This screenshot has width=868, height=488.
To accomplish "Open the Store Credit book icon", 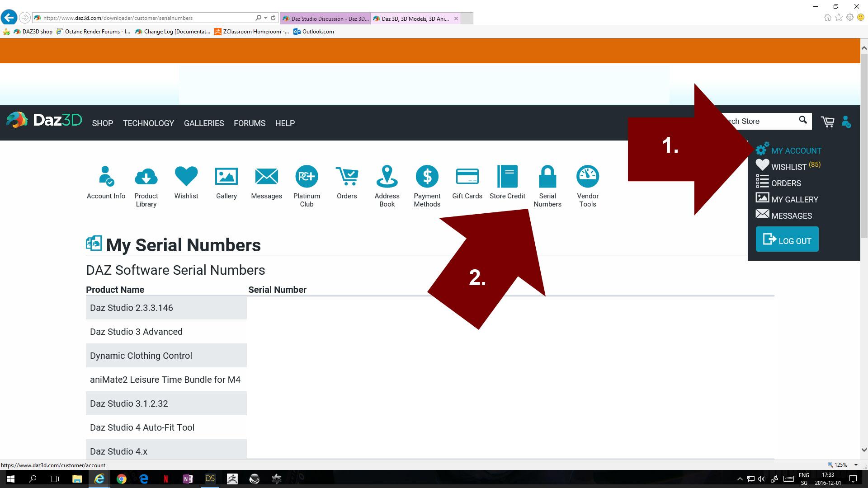I will tap(507, 176).
